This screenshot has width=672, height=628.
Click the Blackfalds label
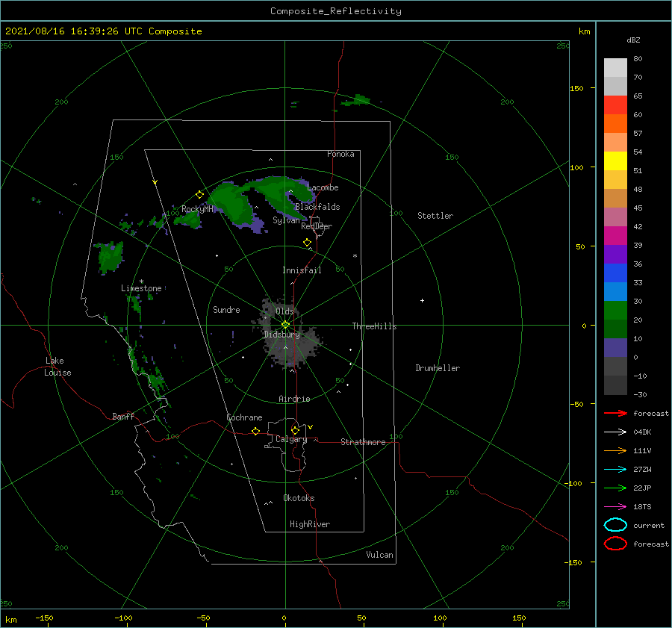[x=317, y=207]
